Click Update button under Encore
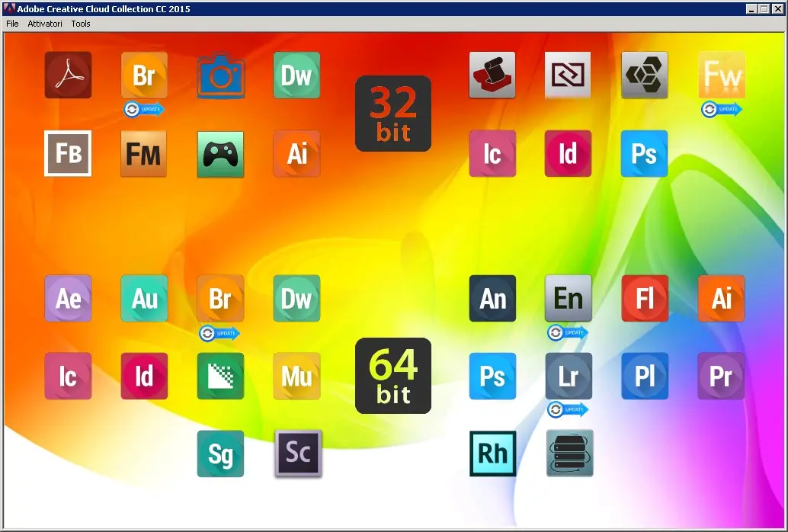Image resolution: width=788 pixels, height=532 pixels. click(568, 332)
